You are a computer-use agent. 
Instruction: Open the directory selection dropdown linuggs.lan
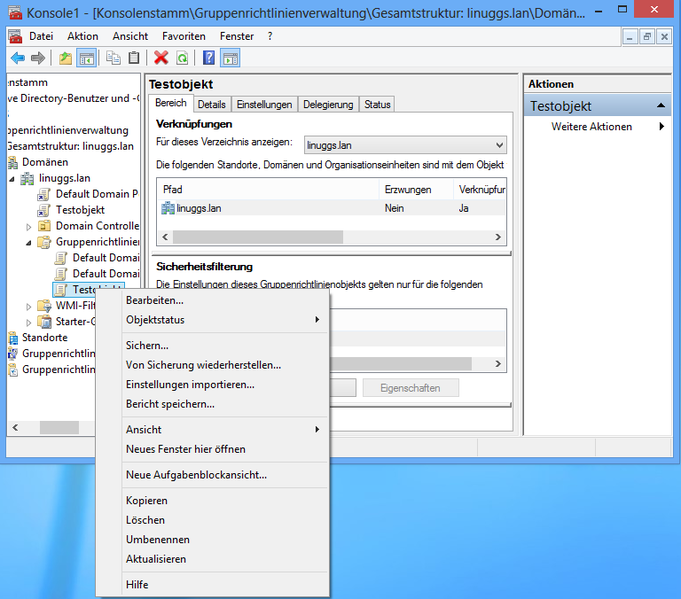(x=499, y=146)
